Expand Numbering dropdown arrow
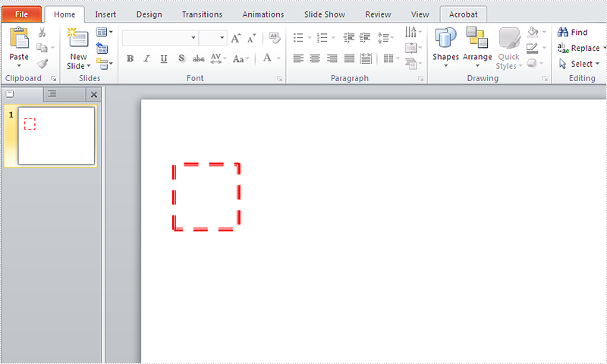This screenshot has height=364, width=607. click(333, 37)
